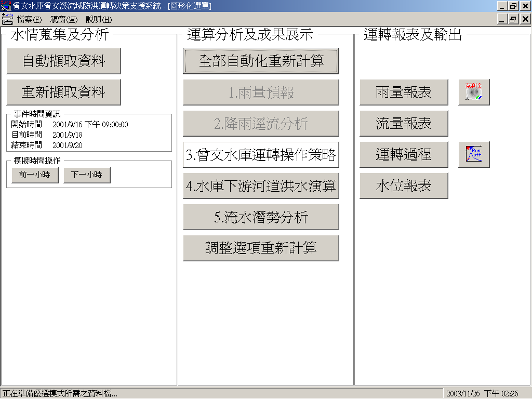This screenshot has width=532, height=399.
Task: Open the 運轉過程 report
Action: pyautogui.click(x=404, y=155)
